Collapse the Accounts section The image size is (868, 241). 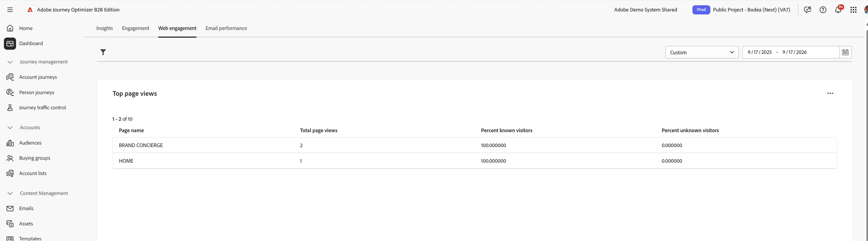point(10,128)
